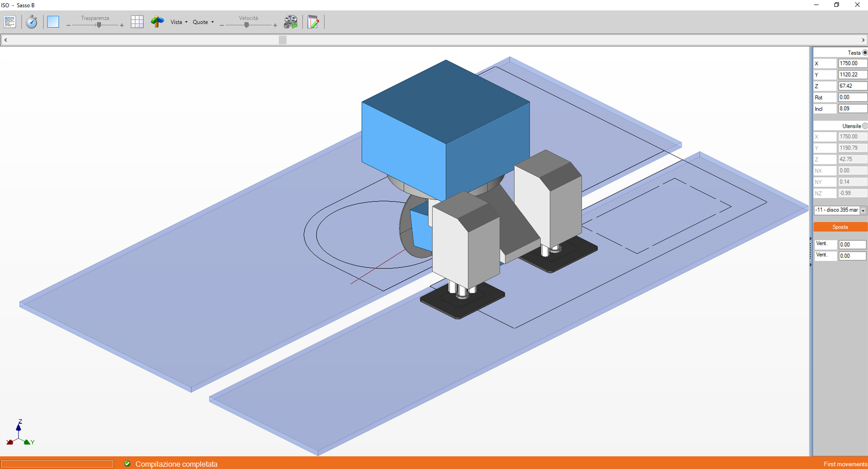Viewport: 868px width, 469px height.
Task: Click the Rot input field
Action: coord(853,97)
